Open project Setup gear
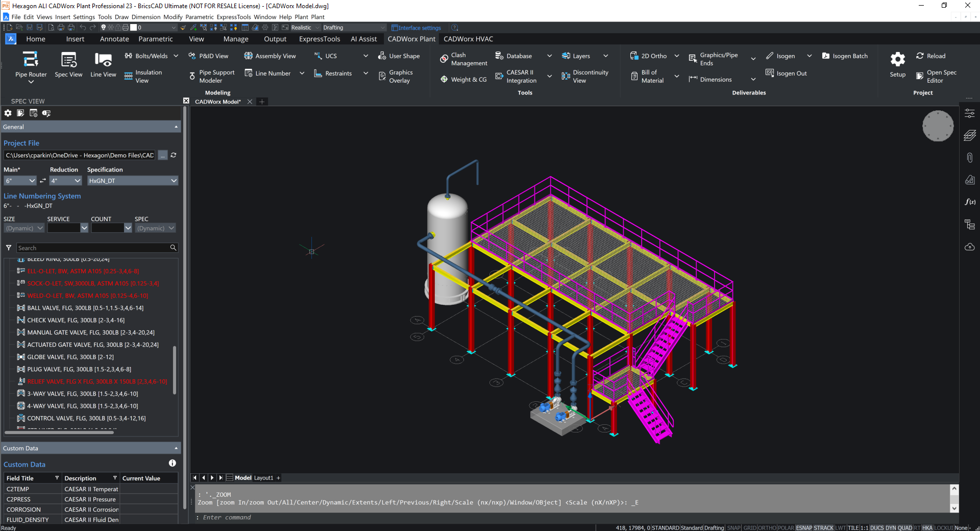The image size is (980, 531). [897, 60]
